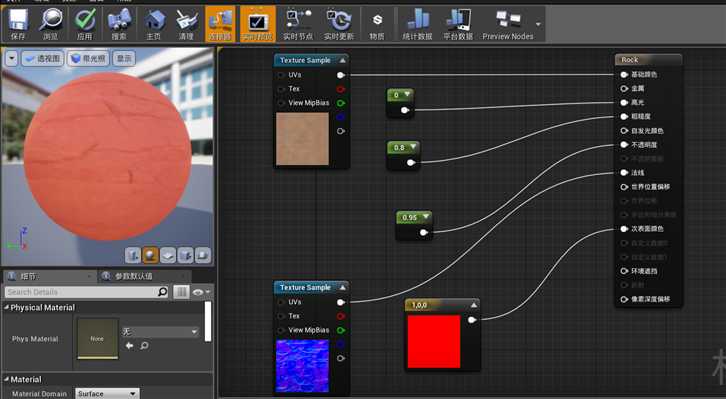This screenshot has width=726, height=399.
Task: Click the 世界位置偏移 input pin
Action: click(624, 187)
